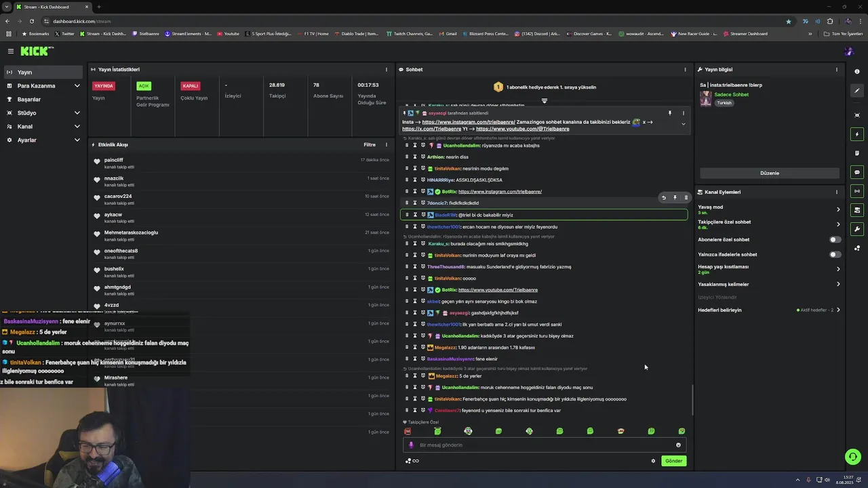Screen dimensions: 868x488
Task: Click the wrench icon in right rail
Action: [857, 229]
